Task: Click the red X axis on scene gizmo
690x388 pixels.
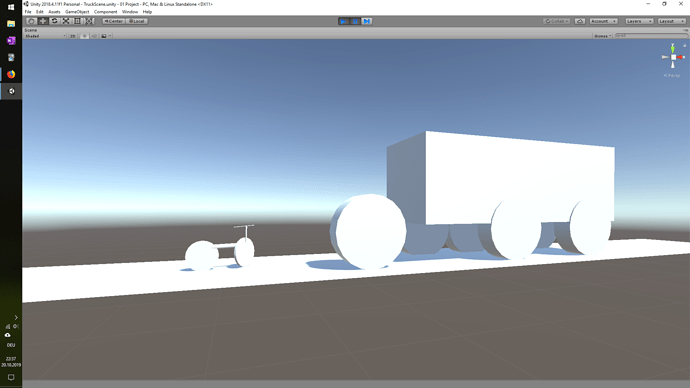Action: [681, 57]
